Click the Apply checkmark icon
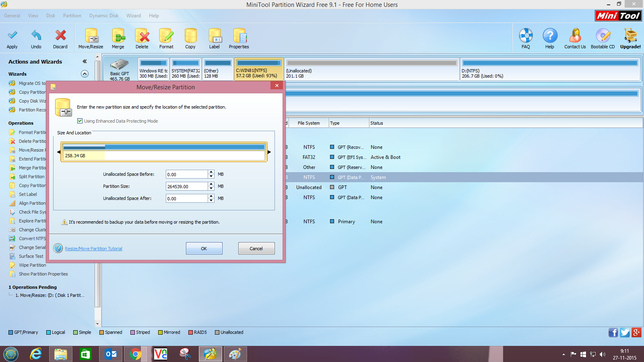644x362 pixels. [12, 35]
